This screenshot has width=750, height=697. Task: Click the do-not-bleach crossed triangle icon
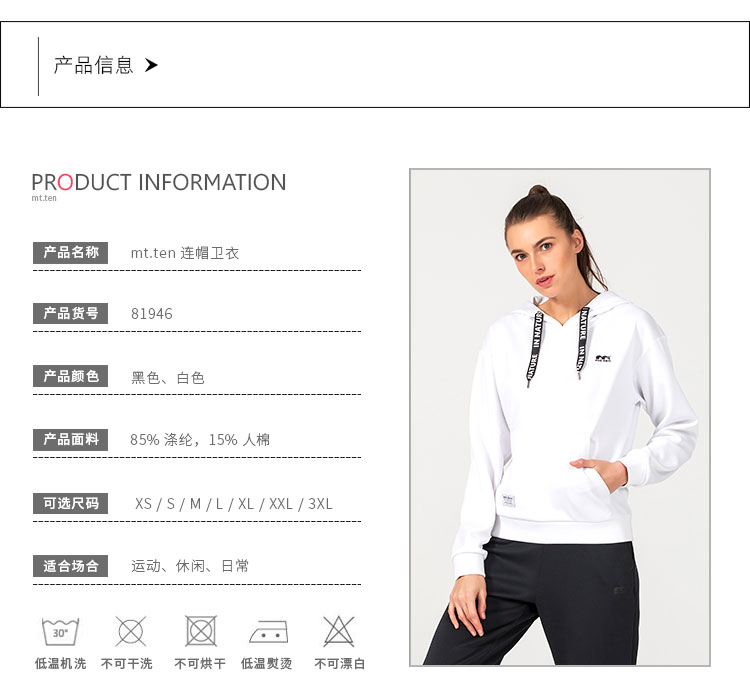tap(339, 631)
